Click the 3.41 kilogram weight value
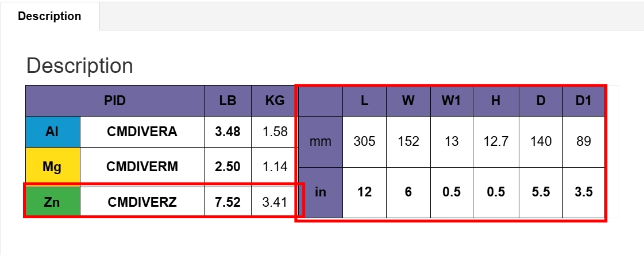The width and height of the screenshot is (644, 255). pos(275,202)
